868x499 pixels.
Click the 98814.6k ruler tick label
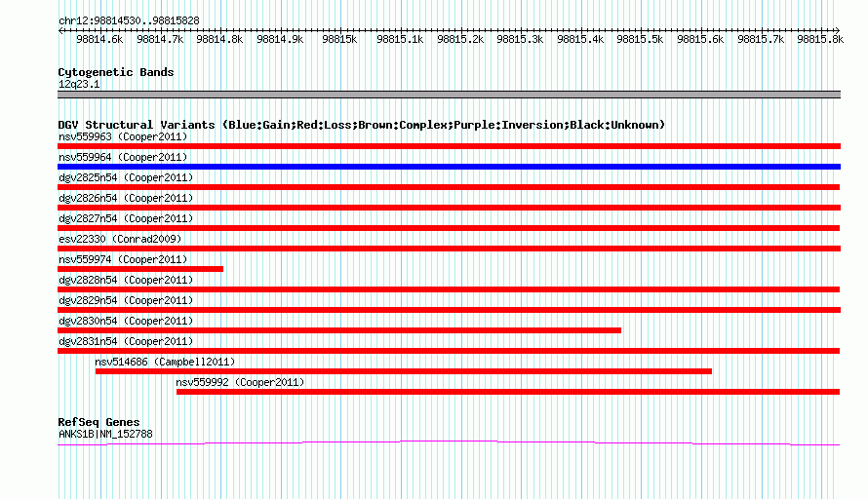click(x=99, y=40)
